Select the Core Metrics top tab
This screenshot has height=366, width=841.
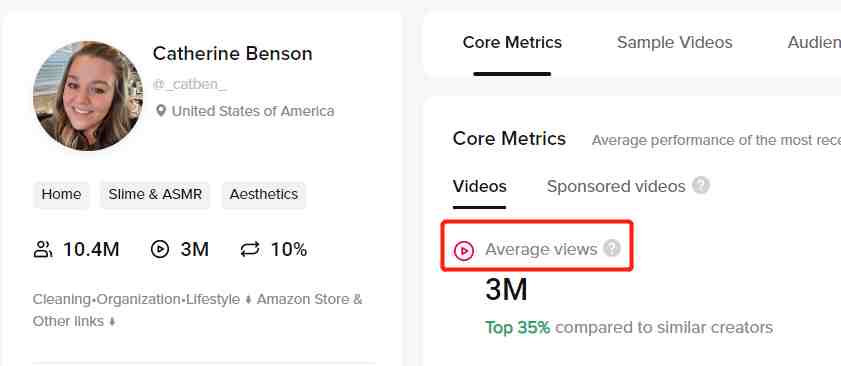(512, 42)
